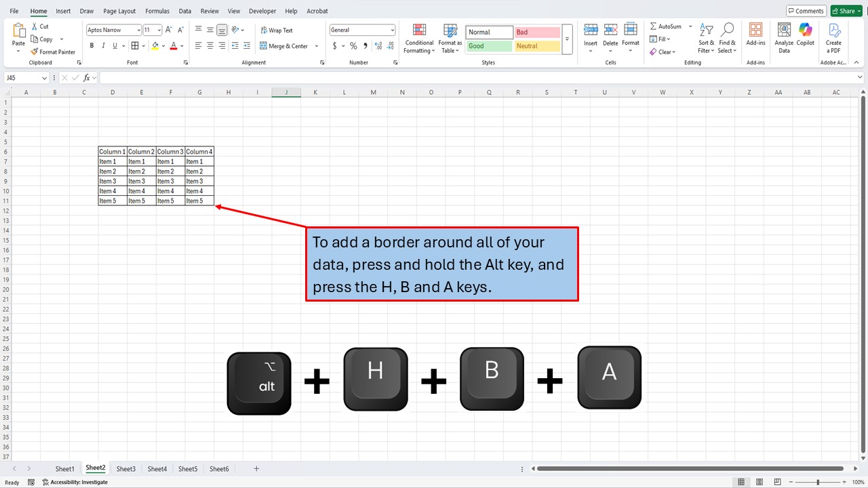
Task: Apply Percent Style number formatting
Action: click(353, 45)
